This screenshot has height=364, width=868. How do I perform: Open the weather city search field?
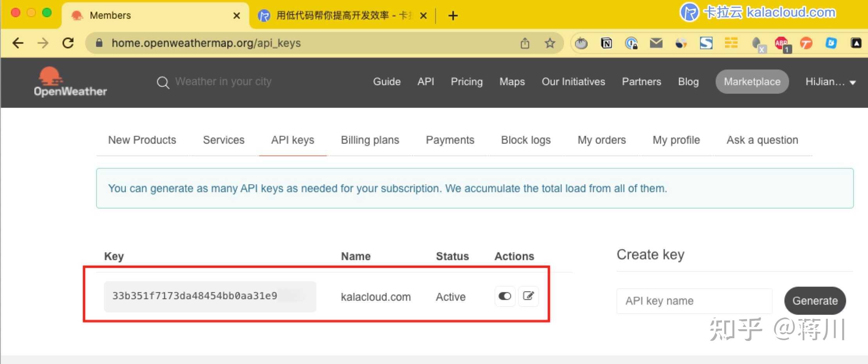pyautogui.click(x=223, y=82)
